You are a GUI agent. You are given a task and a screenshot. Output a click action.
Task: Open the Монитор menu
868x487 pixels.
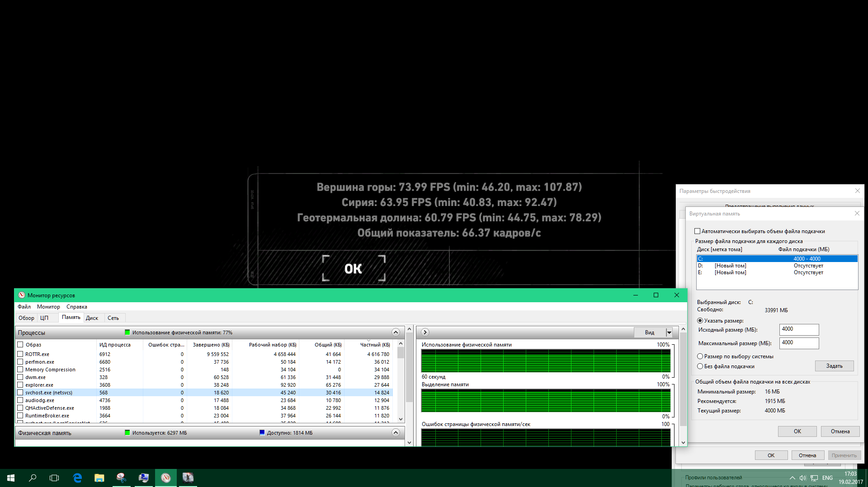point(48,307)
